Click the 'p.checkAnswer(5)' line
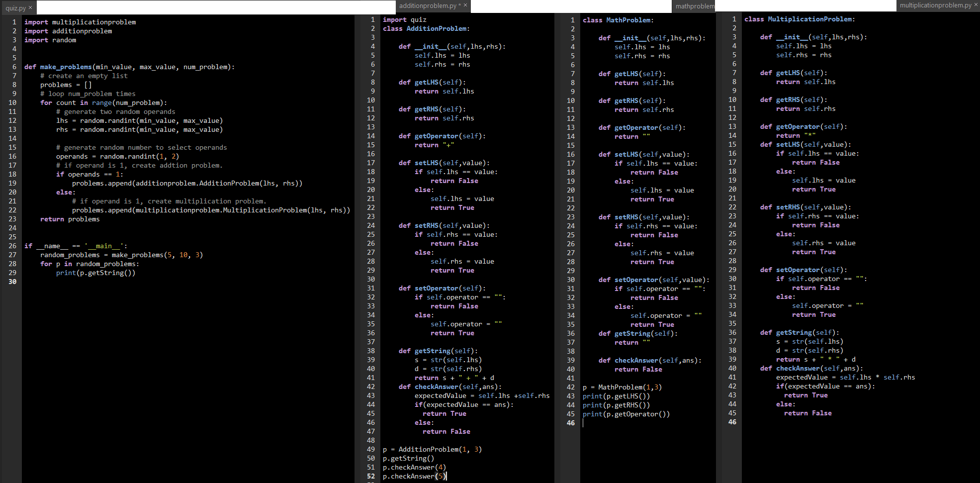Image resolution: width=980 pixels, height=483 pixels. pyautogui.click(x=415, y=476)
